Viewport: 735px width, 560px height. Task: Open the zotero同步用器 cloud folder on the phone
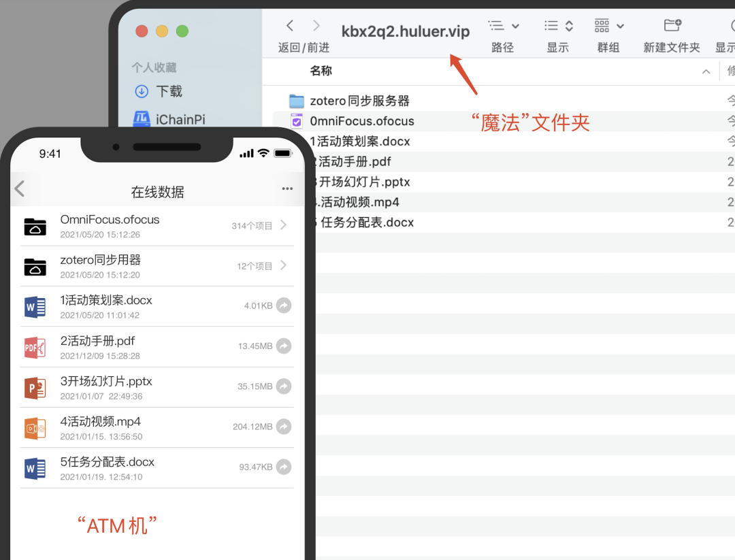coord(157,266)
